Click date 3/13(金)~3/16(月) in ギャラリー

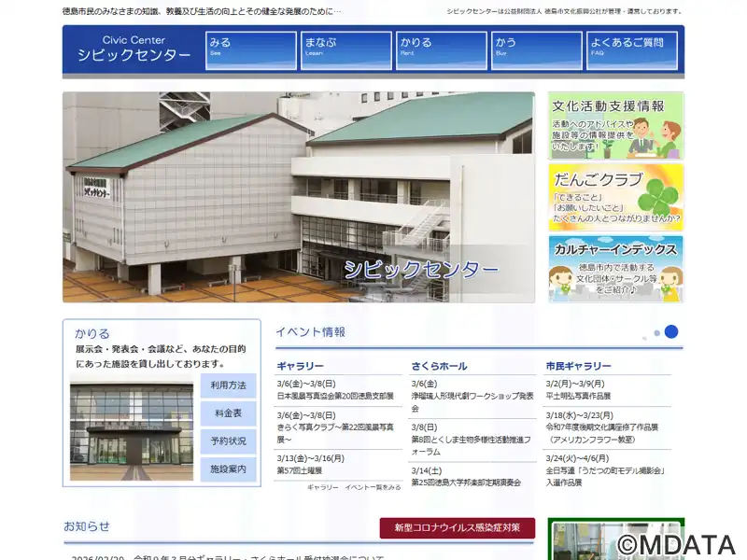pos(310,458)
